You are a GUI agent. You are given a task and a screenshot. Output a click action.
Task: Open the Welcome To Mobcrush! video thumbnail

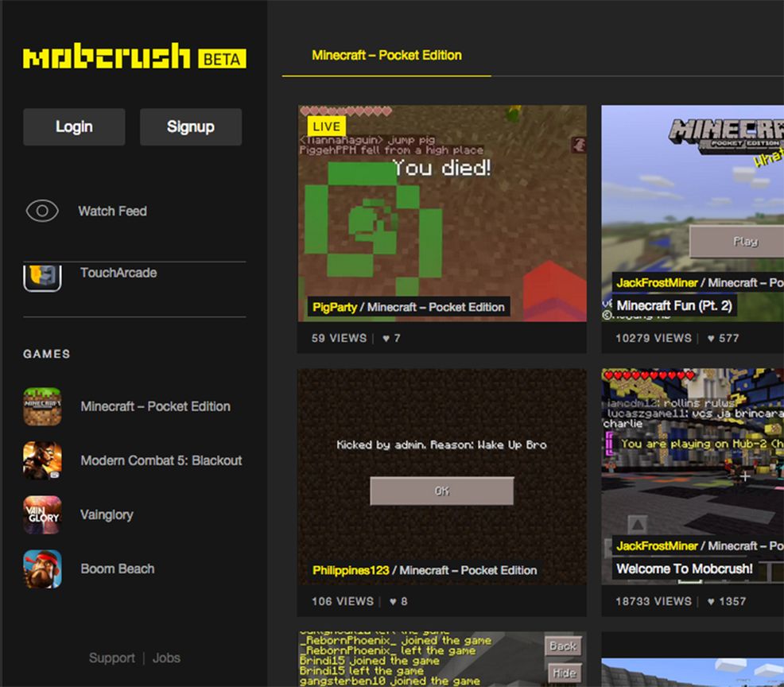click(x=693, y=476)
